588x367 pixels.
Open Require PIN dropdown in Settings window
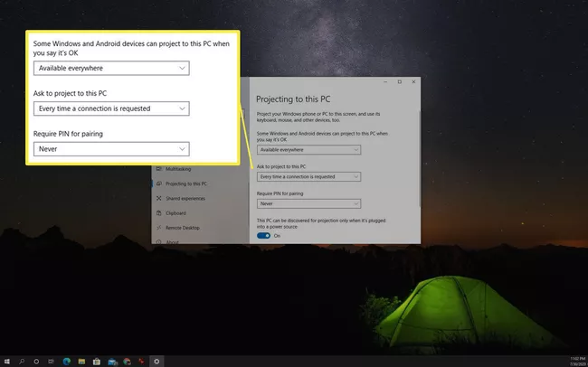(308, 203)
